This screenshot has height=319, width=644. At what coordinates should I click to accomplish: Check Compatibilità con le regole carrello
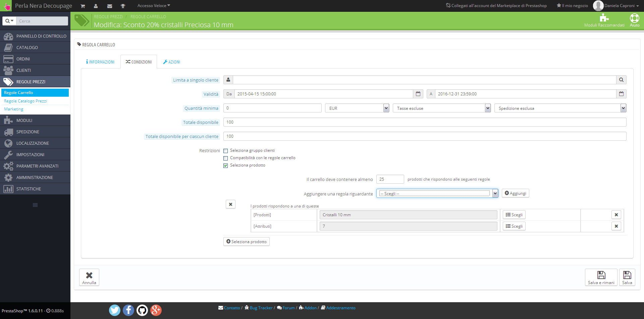[226, 158]
